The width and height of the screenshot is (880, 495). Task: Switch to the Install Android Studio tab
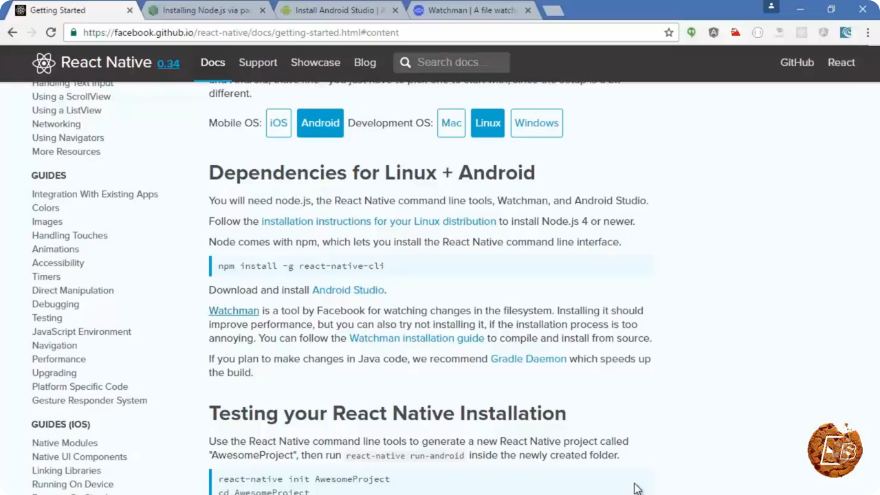340,10
